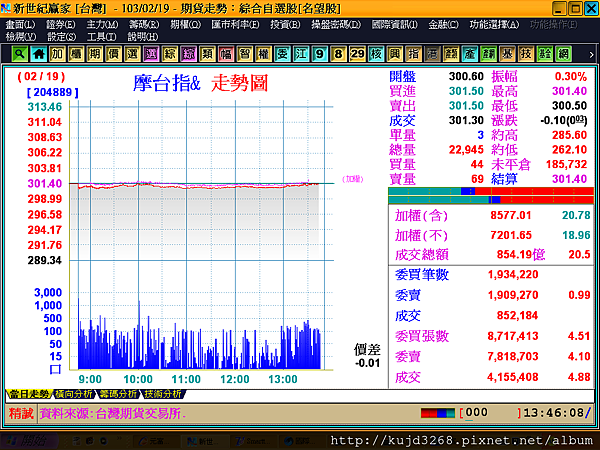Open the 證券(E) menu
The width and height of the screenshot is (600, 450).
(60, 25)
